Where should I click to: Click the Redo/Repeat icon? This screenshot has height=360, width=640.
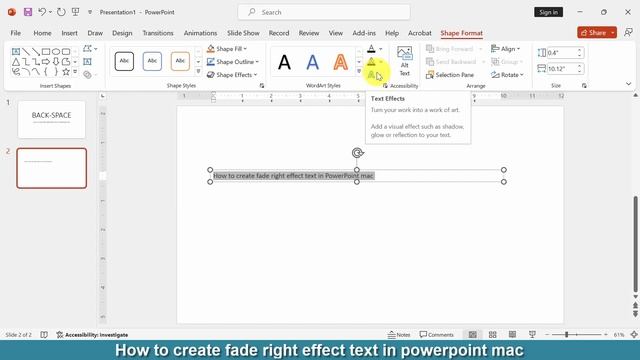click(61, 12)
